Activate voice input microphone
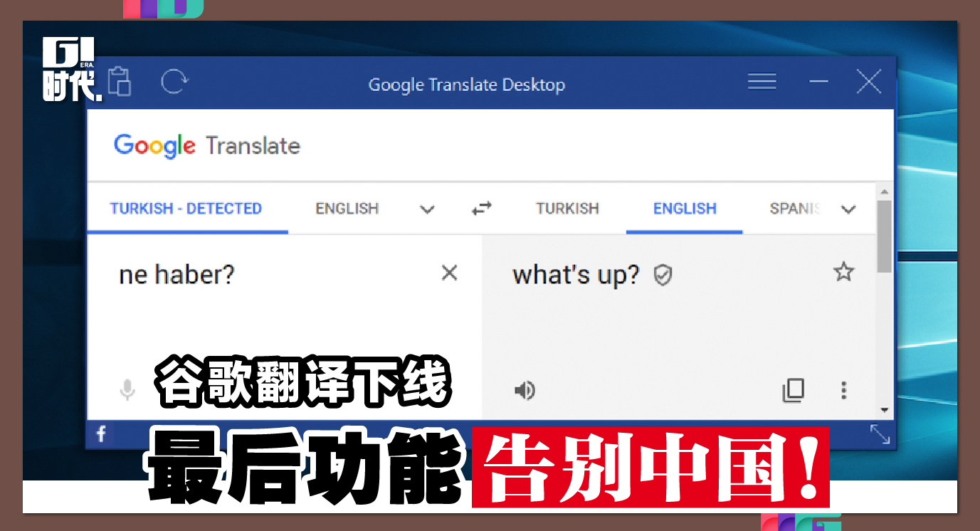The image size is (980, 531). (x=127, y=390)
